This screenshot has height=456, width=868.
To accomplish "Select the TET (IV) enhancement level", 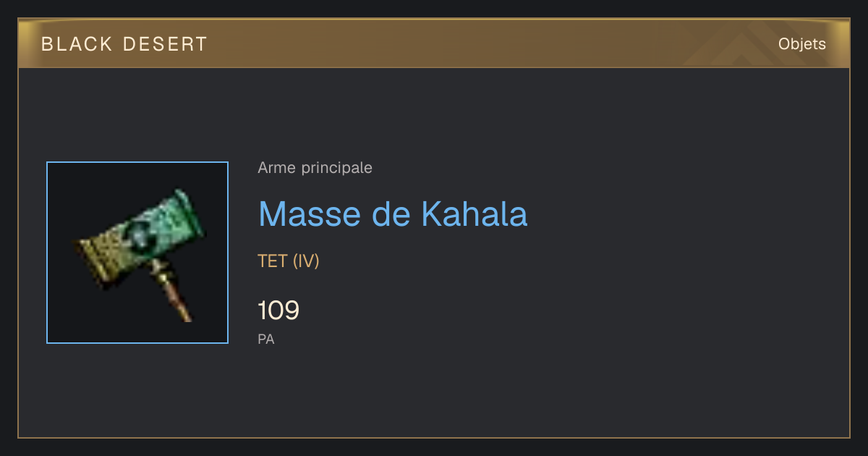I will 289,261.
